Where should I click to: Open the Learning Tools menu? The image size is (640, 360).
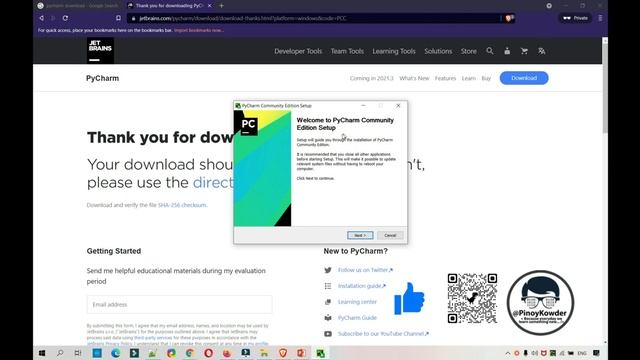pos(394,51)
